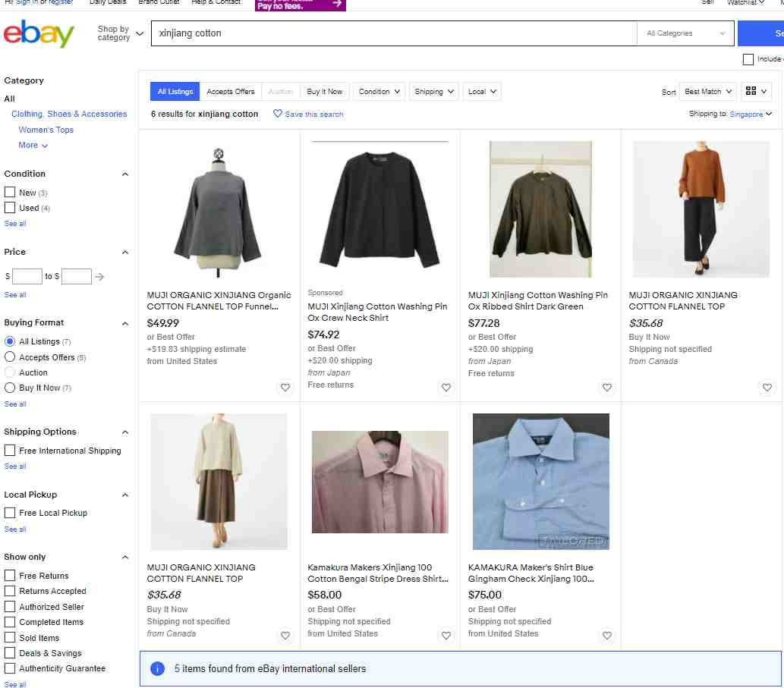The height and width of the screenshot is (688, 784).
Task: Open the gray MUJI funnel top photo
Action: [x=219, y=210]
